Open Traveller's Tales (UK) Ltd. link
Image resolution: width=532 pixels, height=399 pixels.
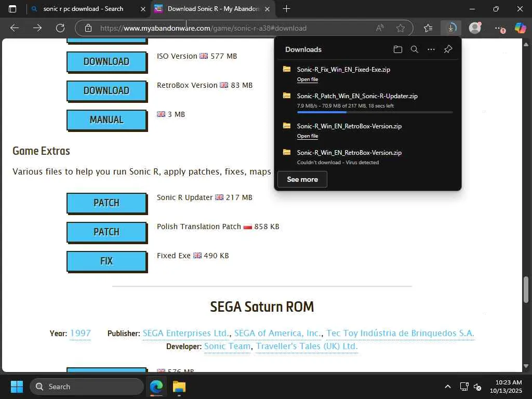click(307, 346)
